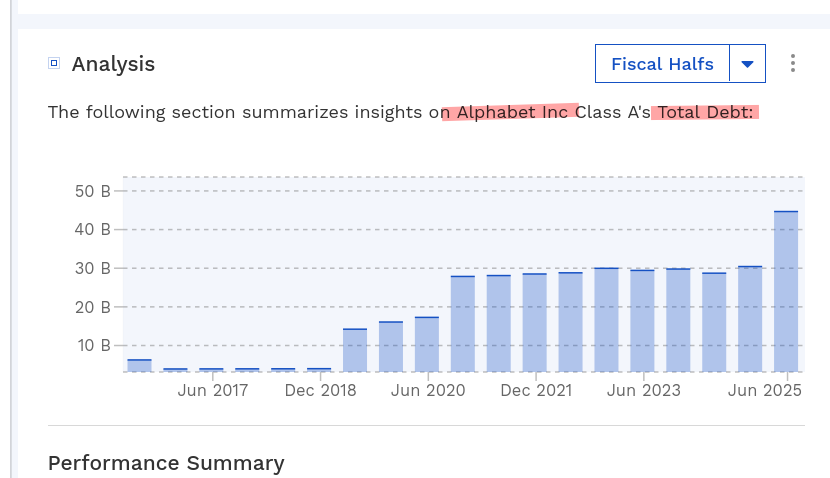This screenshot has width=830, height=478.
Task: Click the Fiscal Halfs period button
Action: (663, 64)
